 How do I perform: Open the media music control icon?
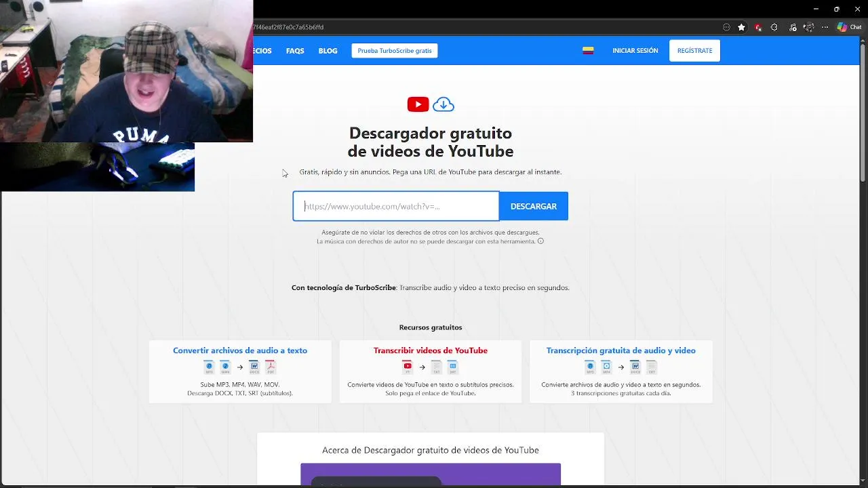tap(793, 27)
